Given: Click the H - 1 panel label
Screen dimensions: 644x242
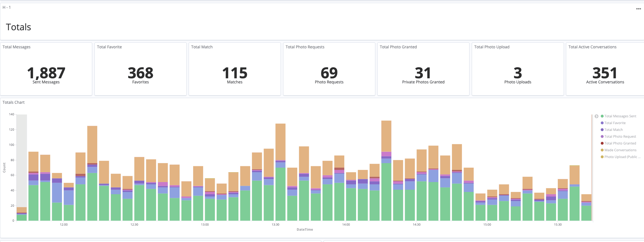Looking at the screenshot, I should click(x=7, y=7).
